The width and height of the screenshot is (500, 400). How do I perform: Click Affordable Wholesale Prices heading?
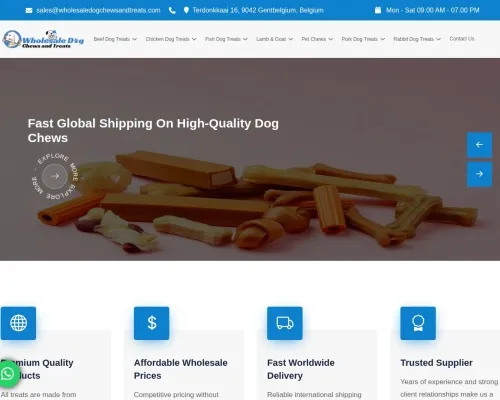[181, 369]
